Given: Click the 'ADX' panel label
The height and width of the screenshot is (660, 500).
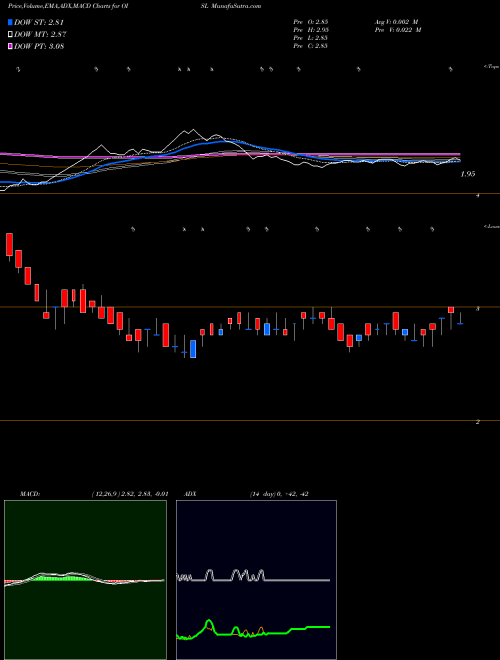Looking at the screenshot, I should 190,494.
